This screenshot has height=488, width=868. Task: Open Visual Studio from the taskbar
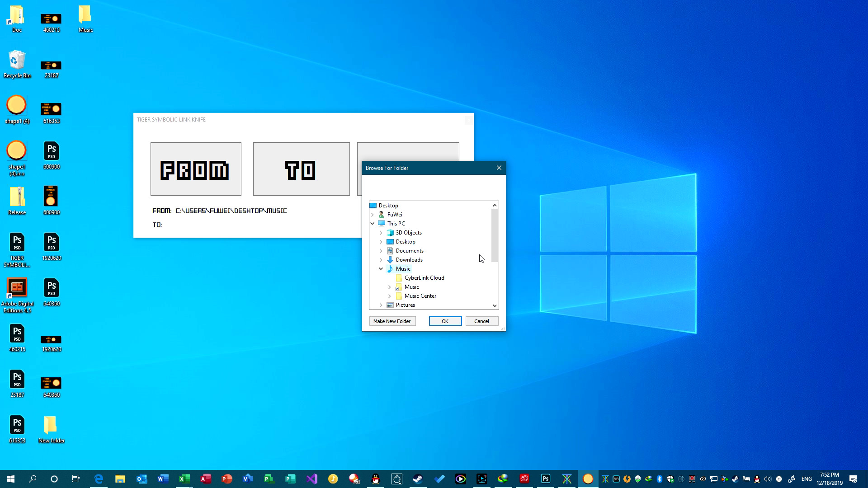(x=311, y=479)
